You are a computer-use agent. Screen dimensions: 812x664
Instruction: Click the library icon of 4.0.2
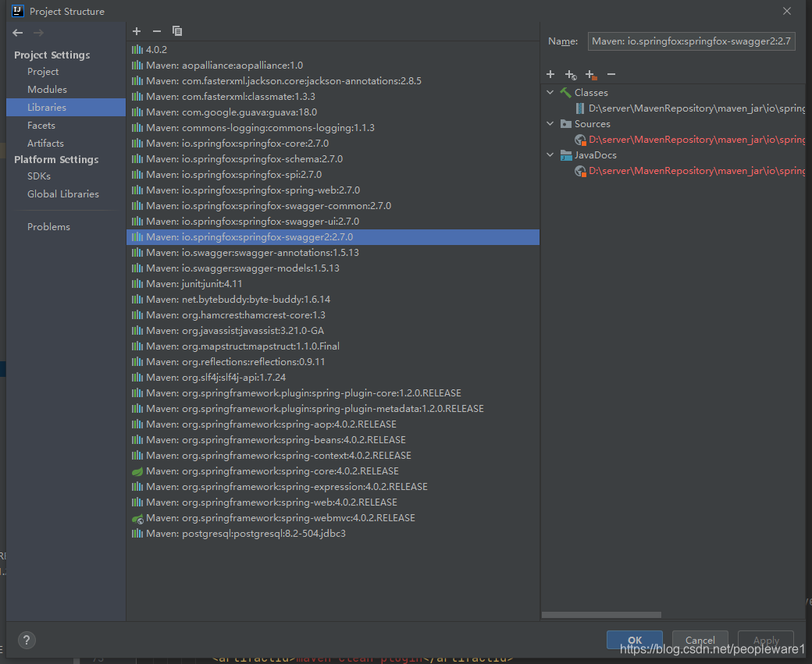coord(137,50)
